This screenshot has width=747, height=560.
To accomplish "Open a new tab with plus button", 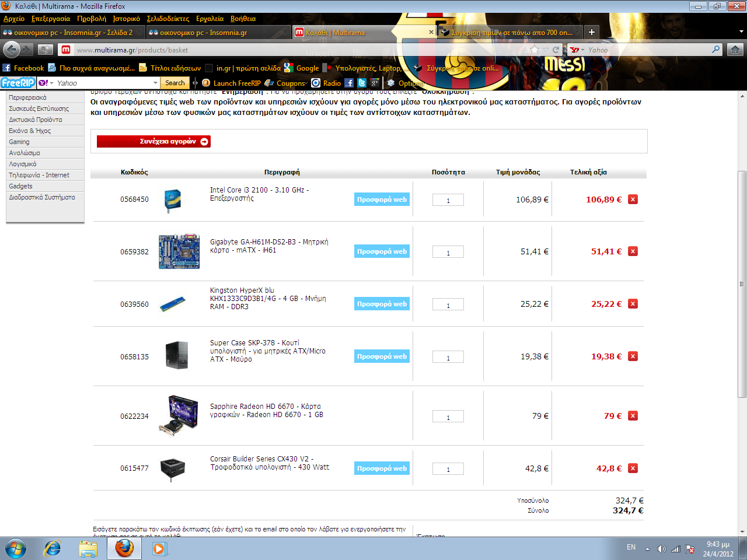I will click(592, 32).
